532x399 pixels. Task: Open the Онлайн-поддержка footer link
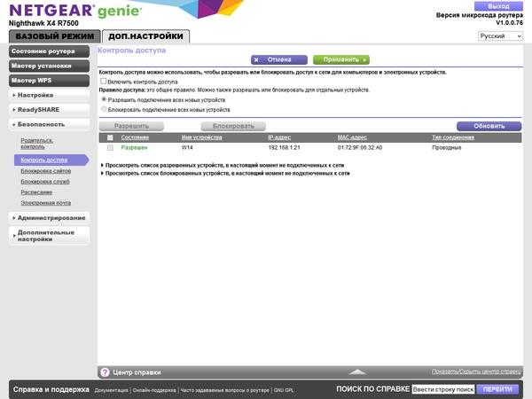coord(154,390)
